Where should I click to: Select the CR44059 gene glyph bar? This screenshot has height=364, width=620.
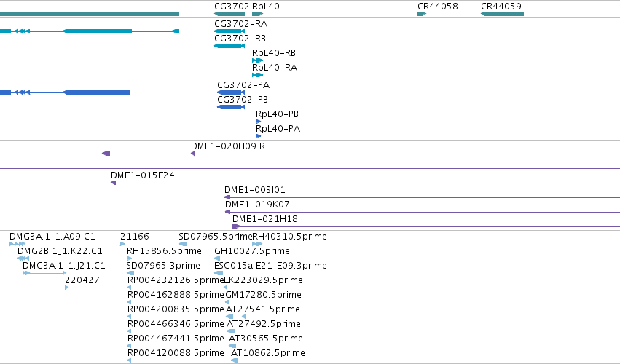502,14
